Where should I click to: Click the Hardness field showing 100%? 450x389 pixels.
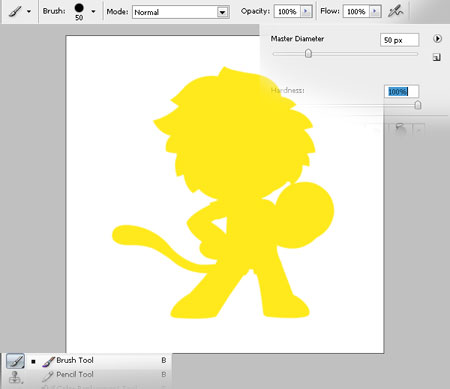(401, 91)
